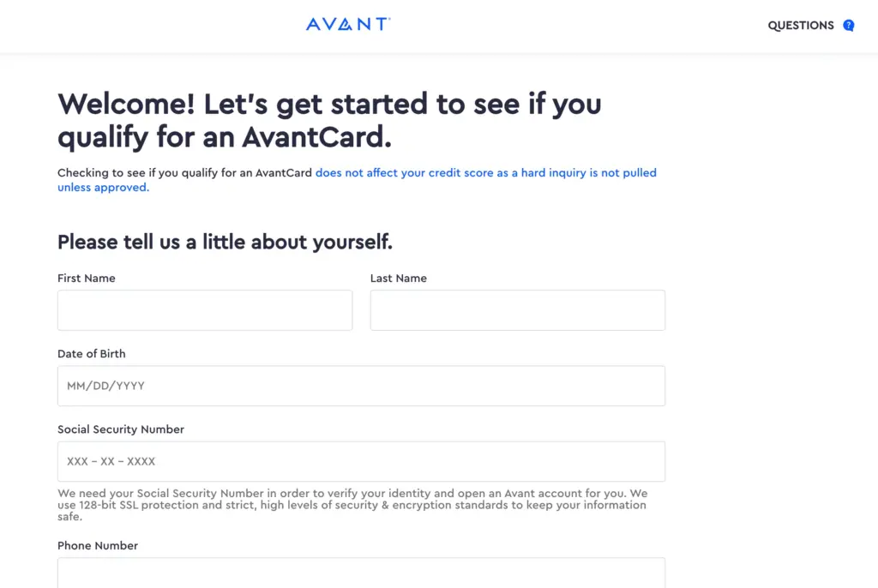This screenshot has height=588, width=878.
Task: Click the Social Security Number label
Action: click(121, 429)
